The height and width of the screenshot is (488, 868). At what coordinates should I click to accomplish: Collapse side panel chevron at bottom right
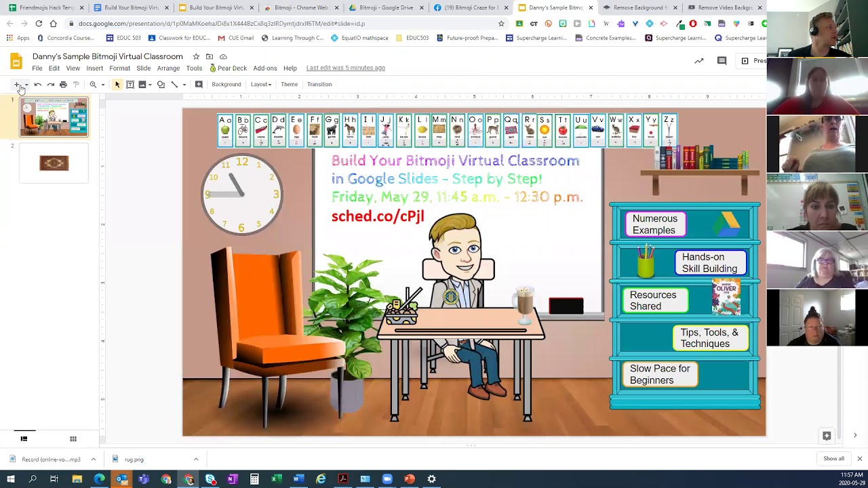855,436
